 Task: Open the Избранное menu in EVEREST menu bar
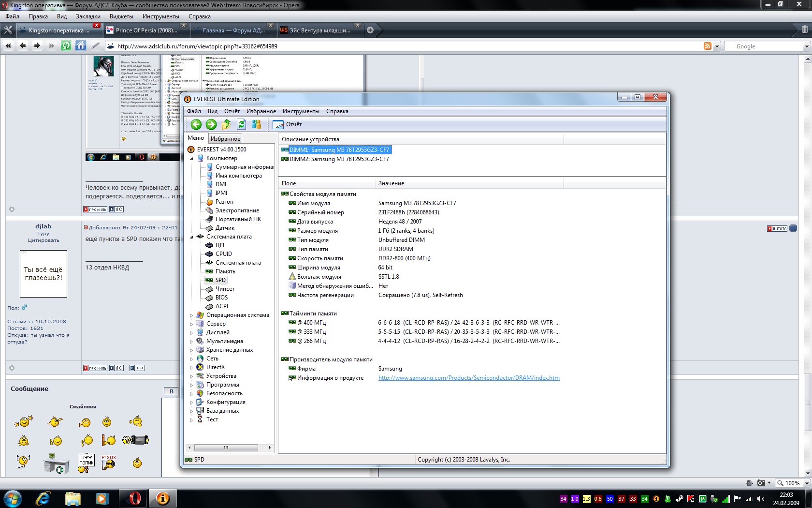click(x=261, y=111)
